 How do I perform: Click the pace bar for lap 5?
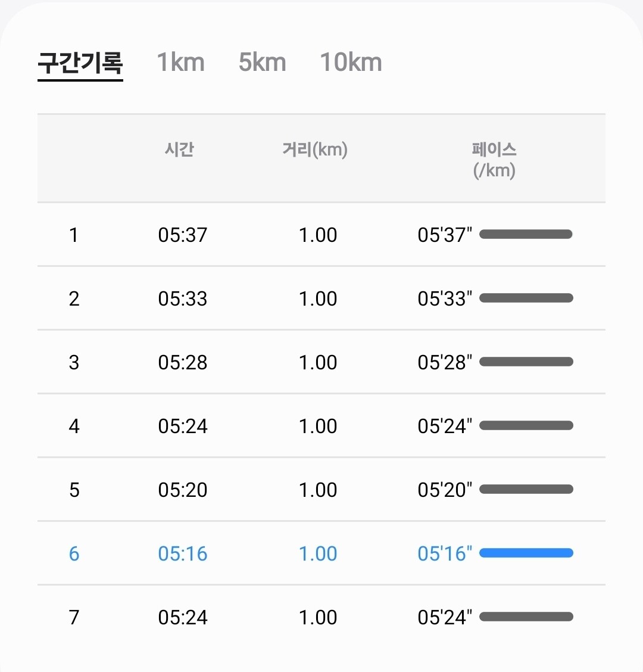[x=526, y=489]
